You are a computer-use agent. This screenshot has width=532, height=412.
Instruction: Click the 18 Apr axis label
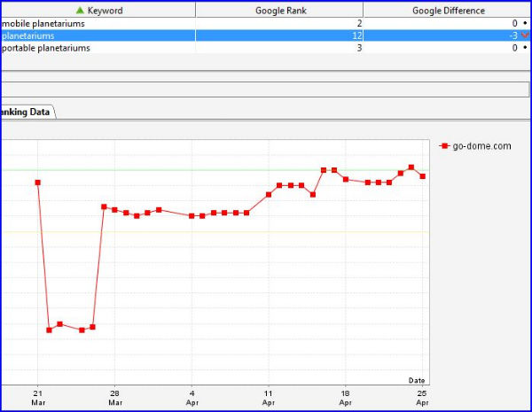tap(346, 398)
